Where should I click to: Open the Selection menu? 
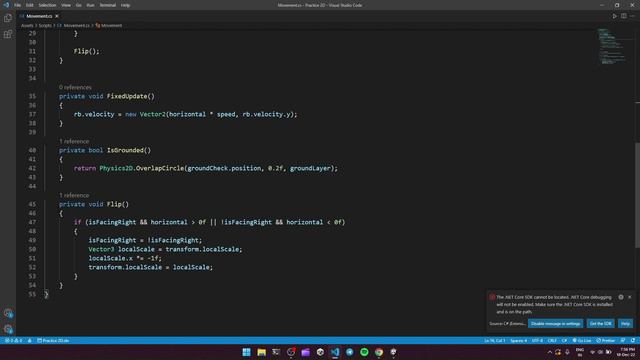[47, 5]
